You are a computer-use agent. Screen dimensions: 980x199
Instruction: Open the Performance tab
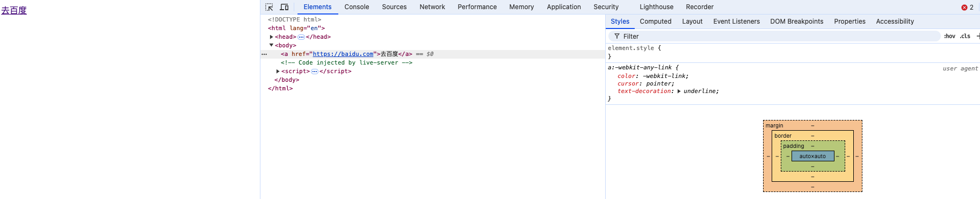[477, 7]
